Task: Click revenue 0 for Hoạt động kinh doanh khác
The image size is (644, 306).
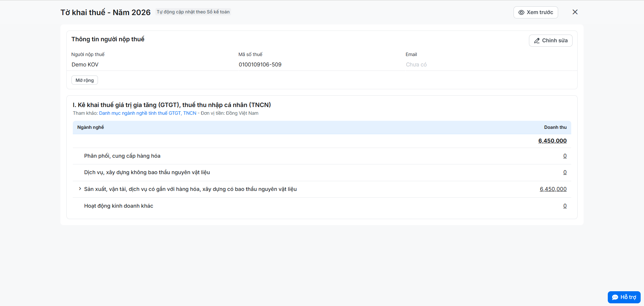Action: point(565,206)
